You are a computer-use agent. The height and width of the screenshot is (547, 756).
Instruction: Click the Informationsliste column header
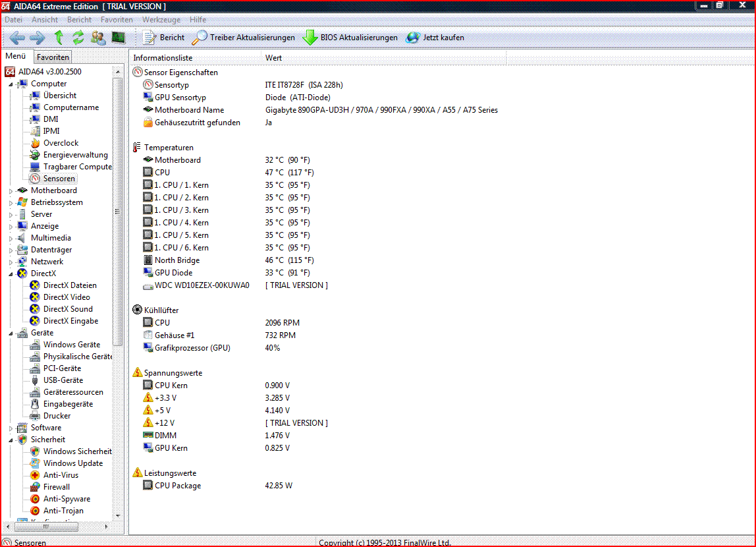coord(196,58)
